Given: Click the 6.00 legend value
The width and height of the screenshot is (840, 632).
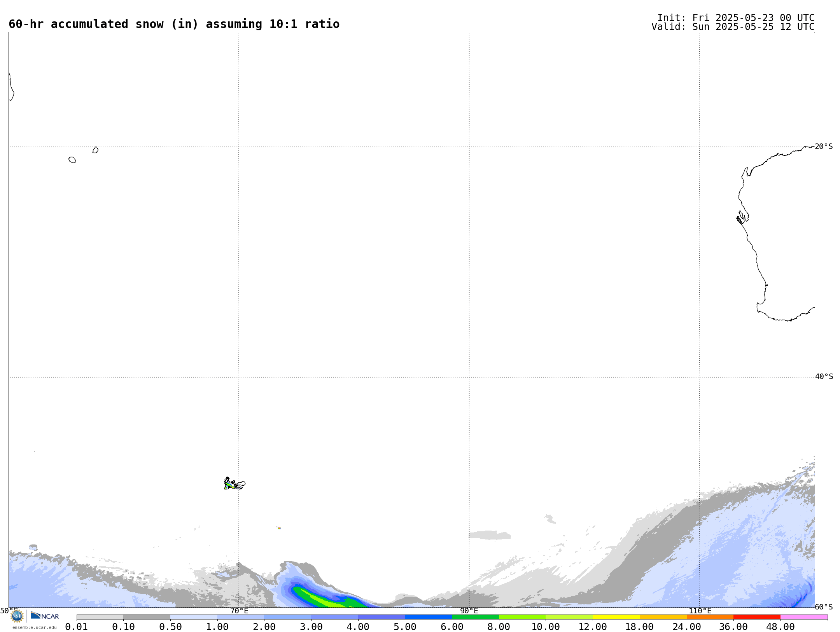Looking at the screenshot, I should coord(452,627).
